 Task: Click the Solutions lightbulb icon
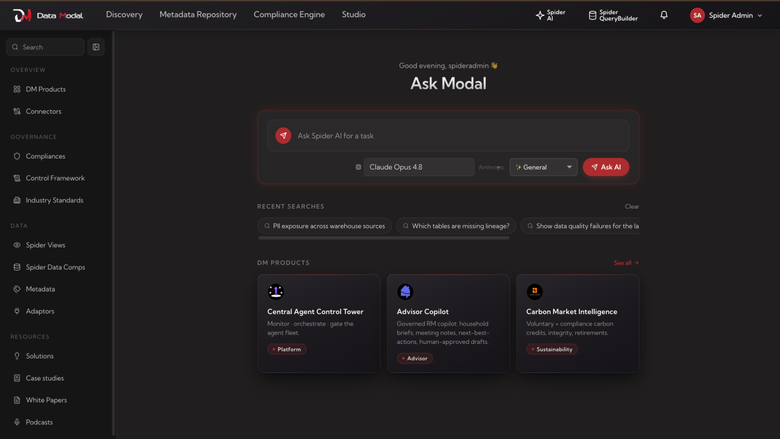click(17, 356)
